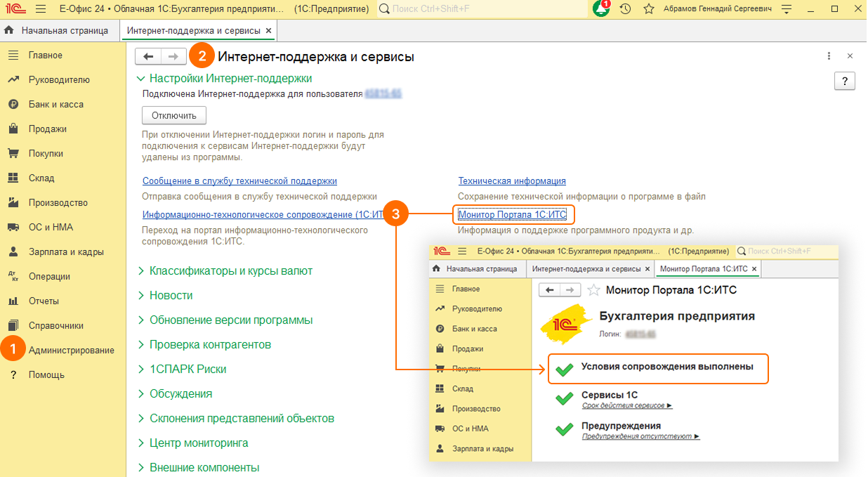Click the blurred user login link
868x477 pixels.
click(383, 93)
